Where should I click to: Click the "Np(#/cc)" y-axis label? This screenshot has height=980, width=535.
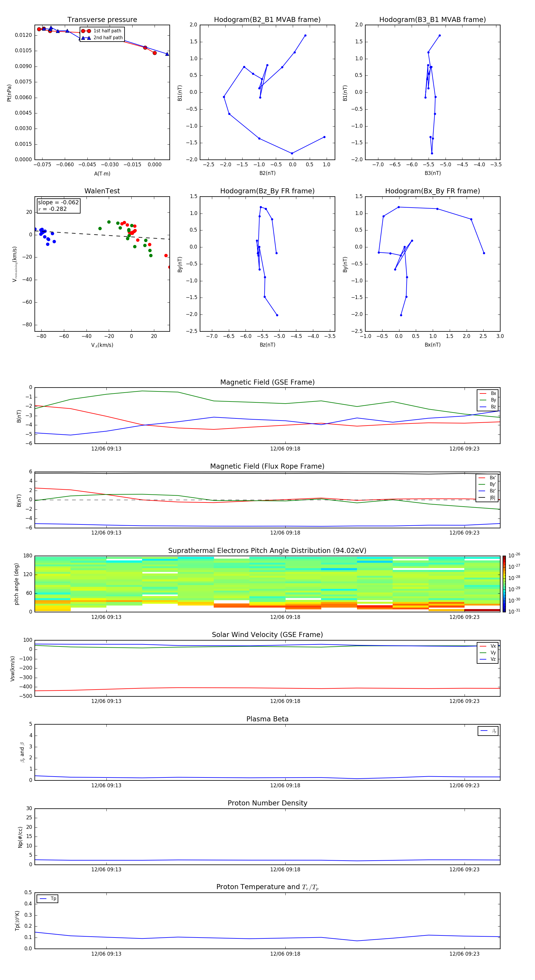coord(21,837)
